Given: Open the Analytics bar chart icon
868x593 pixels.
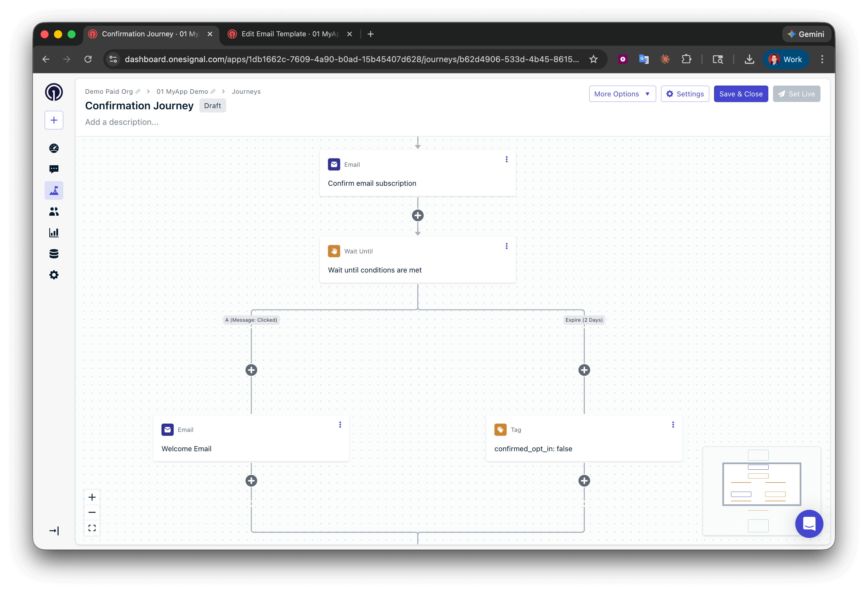Looking at the screenshot, I should tap(54, 233).
